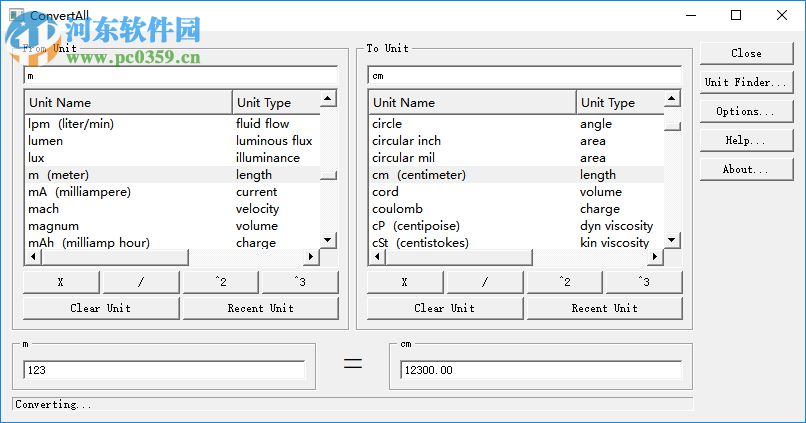The width and height of the screenshot is (806, 423).
Task: Click Clear Unit under To Unit
Action: point(445,308)
